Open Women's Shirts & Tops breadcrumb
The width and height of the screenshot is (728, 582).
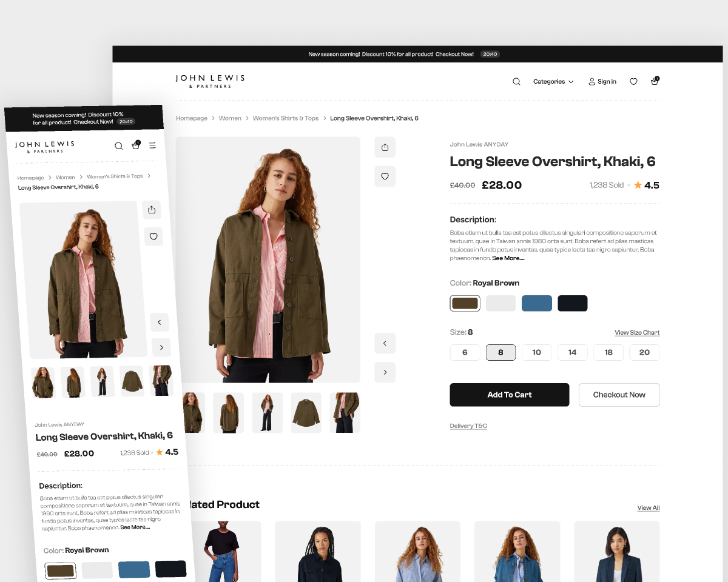[x=285, y=118]
